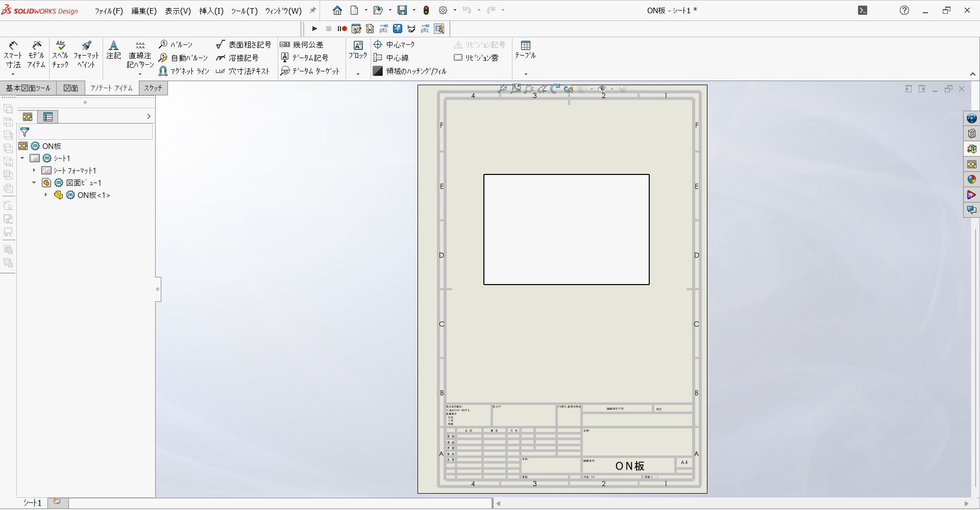Activate Format Painter (フォーマットペイント)
Screen dimensions: 980x510
86,55
